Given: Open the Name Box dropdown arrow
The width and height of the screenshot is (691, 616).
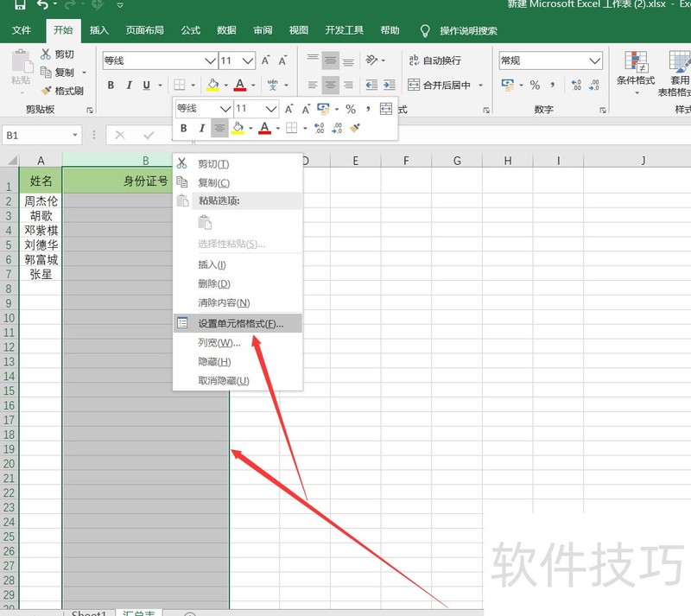Looking at the screenshot, I should [75, 136].
